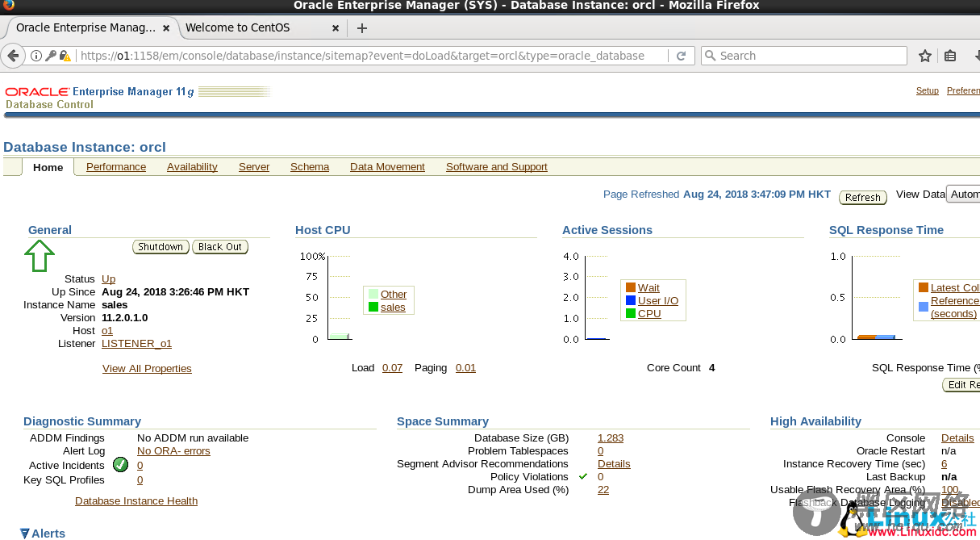Image resolution: width=980 pixels, height=540 pixels.
Task: Click instance name text "sales"
Action: [x=115, y=305]
